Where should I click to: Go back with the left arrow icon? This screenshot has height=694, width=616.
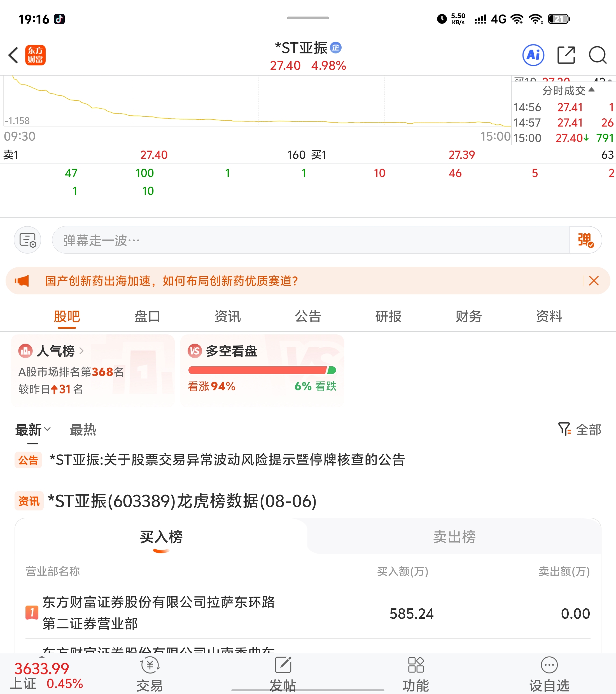(x=13, y=55)
